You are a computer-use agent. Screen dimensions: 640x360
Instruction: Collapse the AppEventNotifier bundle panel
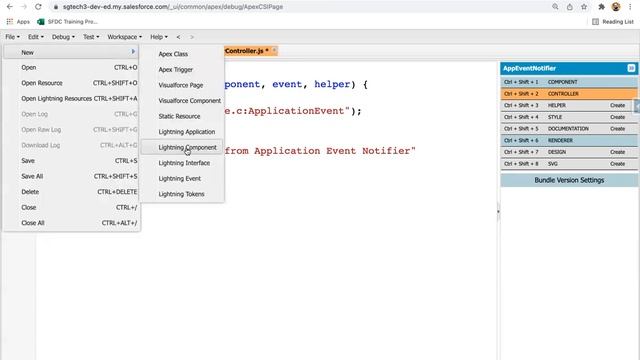[631, 68]
